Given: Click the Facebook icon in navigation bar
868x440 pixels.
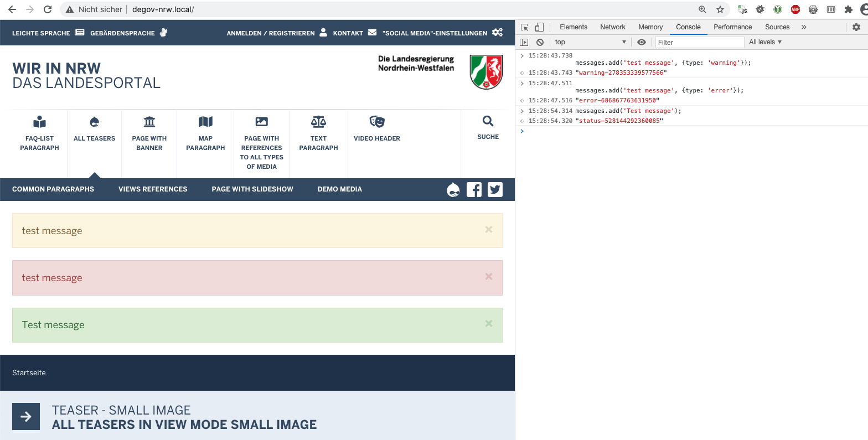Looking at the screenshot, I should pos(474,189).
